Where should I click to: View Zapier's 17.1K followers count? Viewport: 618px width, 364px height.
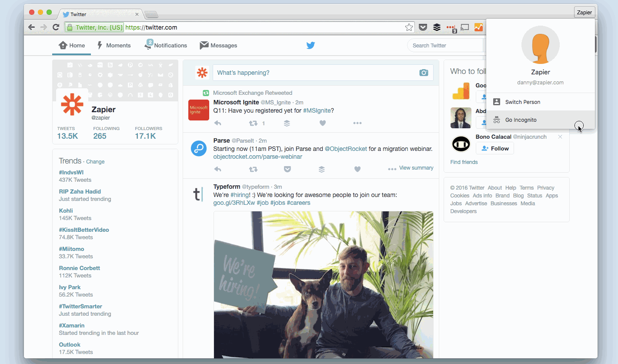(x=148, y=133)
